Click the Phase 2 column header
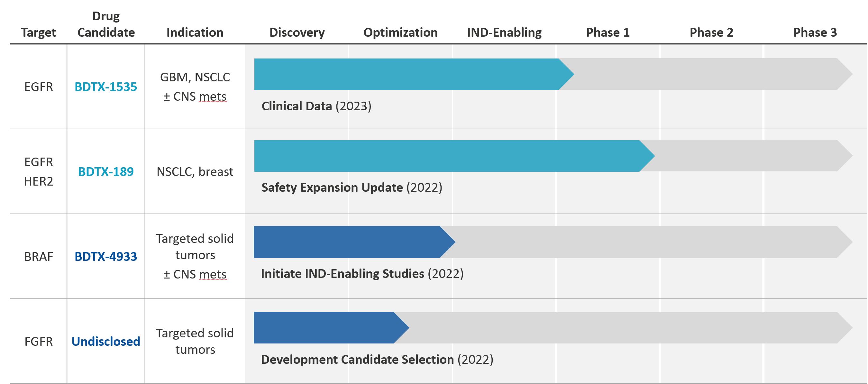The image size is (868, 384). [711, 33]
